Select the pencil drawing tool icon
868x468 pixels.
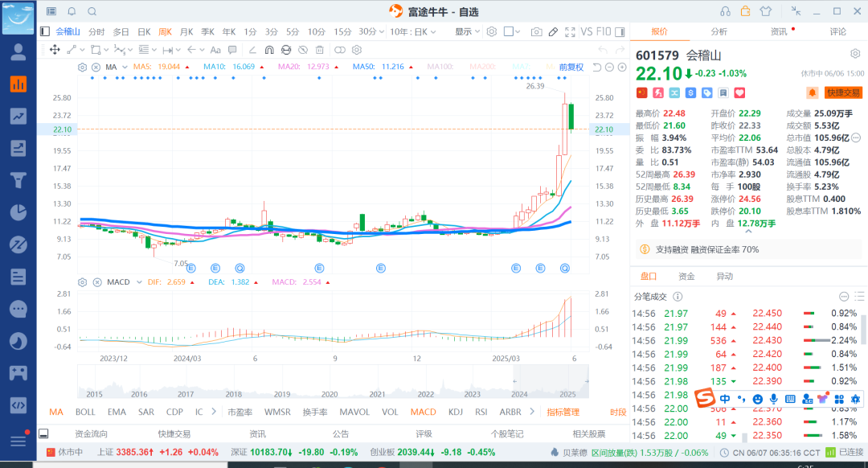(x=553, y=32)
